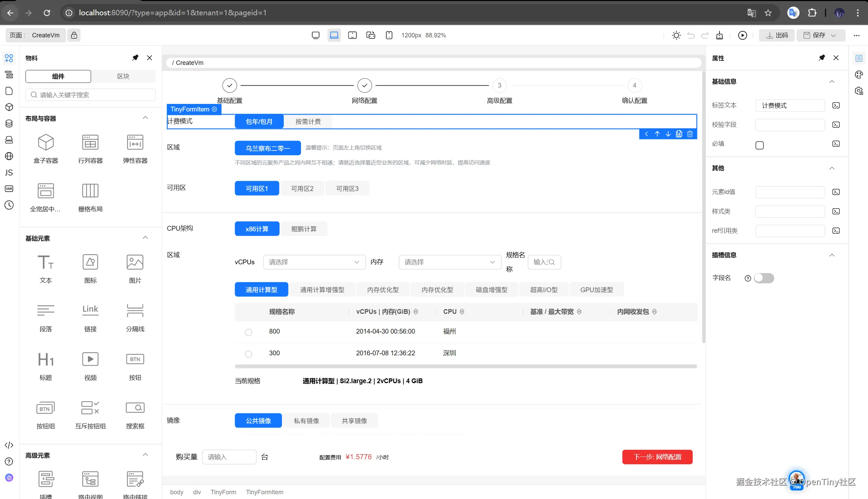This screenshot has height=499, width=868.
Task: Click the 购买量 quantity input field
Action: pos(229,457)
